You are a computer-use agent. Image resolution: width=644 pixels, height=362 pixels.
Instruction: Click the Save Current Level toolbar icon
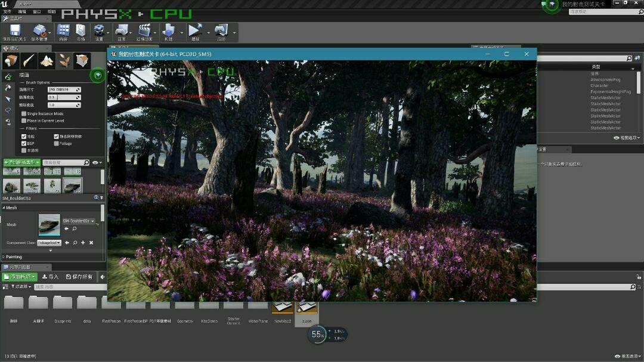(15, 30)
